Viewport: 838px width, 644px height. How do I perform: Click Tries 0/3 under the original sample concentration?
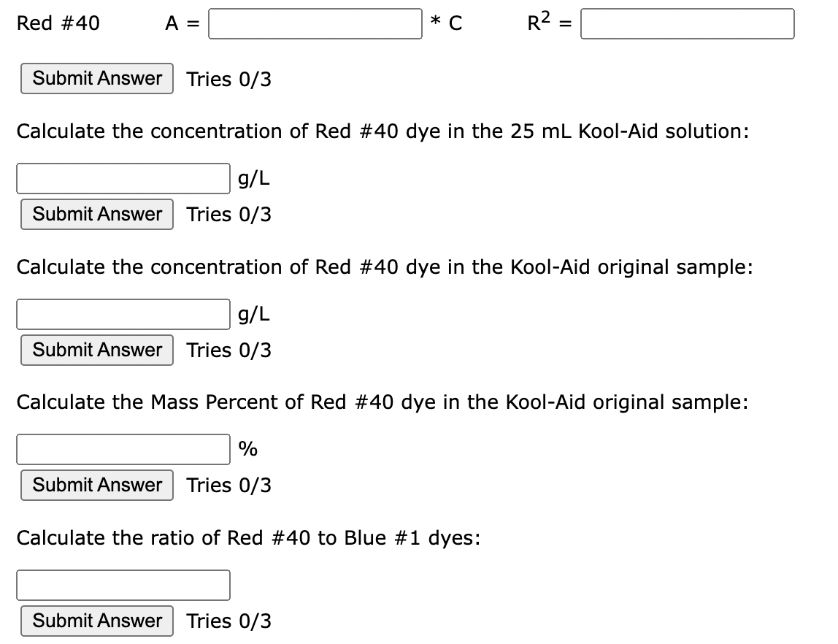pyautogui.click(x=228, y=350)
